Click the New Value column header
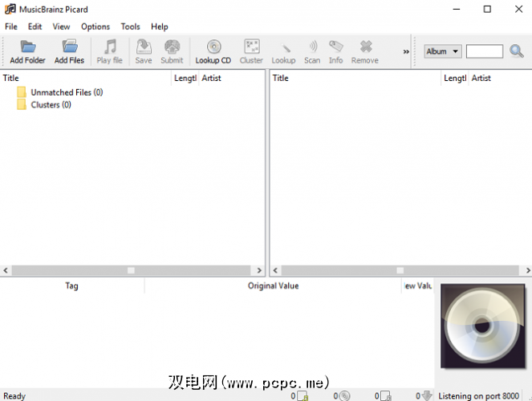Viewport: 532px width, 401px height. (418, 286)
